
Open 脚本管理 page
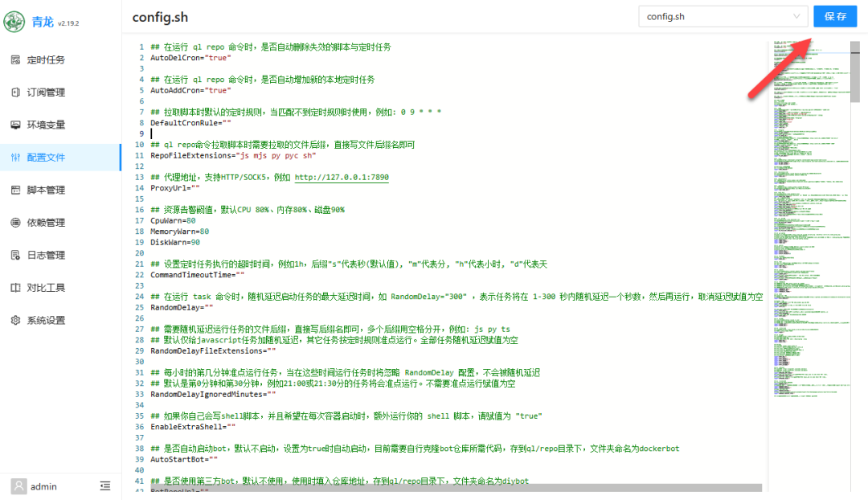click(x=60, y=190)
